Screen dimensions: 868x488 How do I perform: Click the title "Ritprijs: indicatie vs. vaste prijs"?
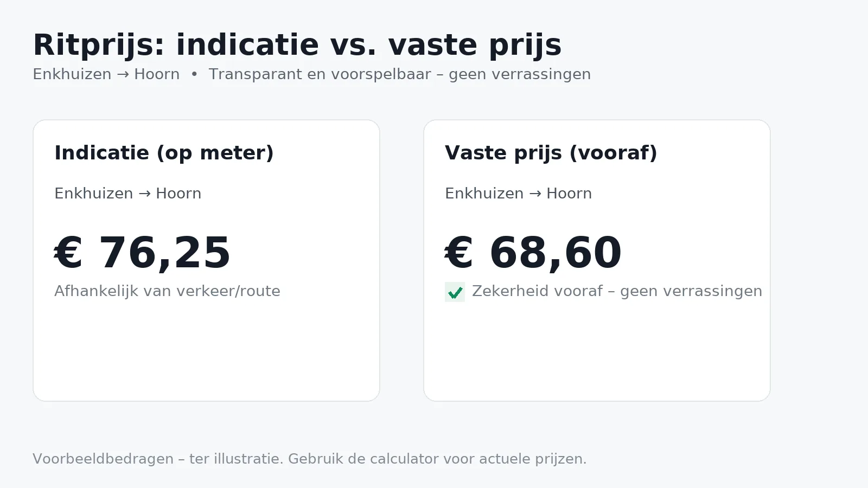[x=297, y=45]
